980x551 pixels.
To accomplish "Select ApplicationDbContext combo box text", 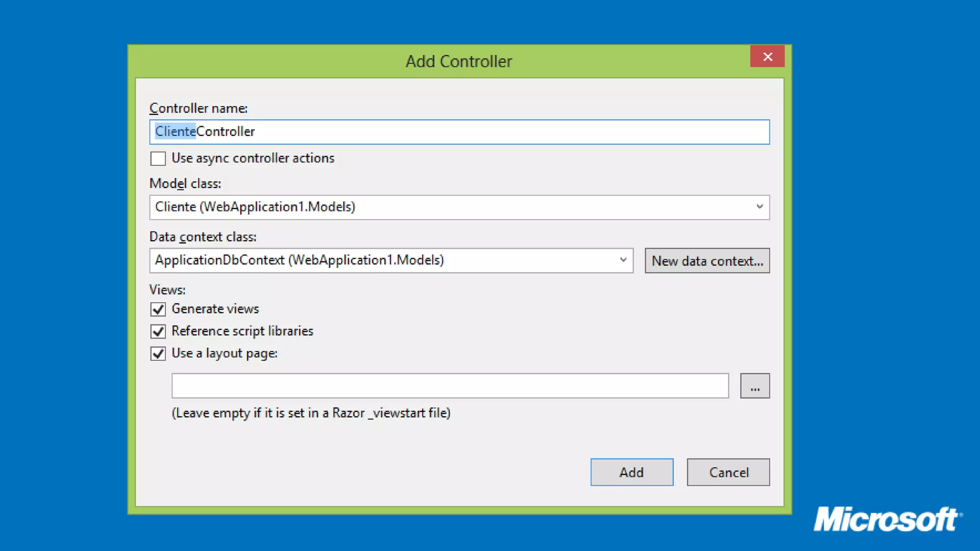I will pyautogui.click(x=300, y=260).
